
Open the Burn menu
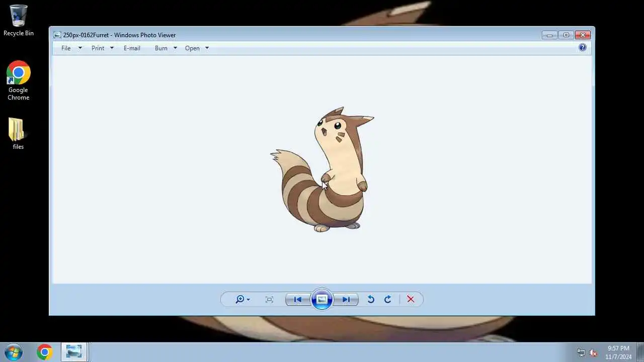pos(161,48)
